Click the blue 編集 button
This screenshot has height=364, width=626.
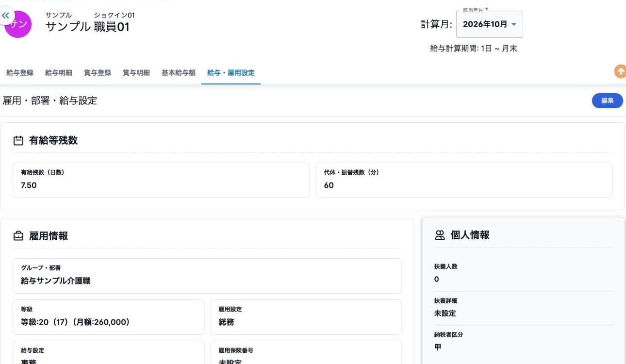tap(608, 100)
